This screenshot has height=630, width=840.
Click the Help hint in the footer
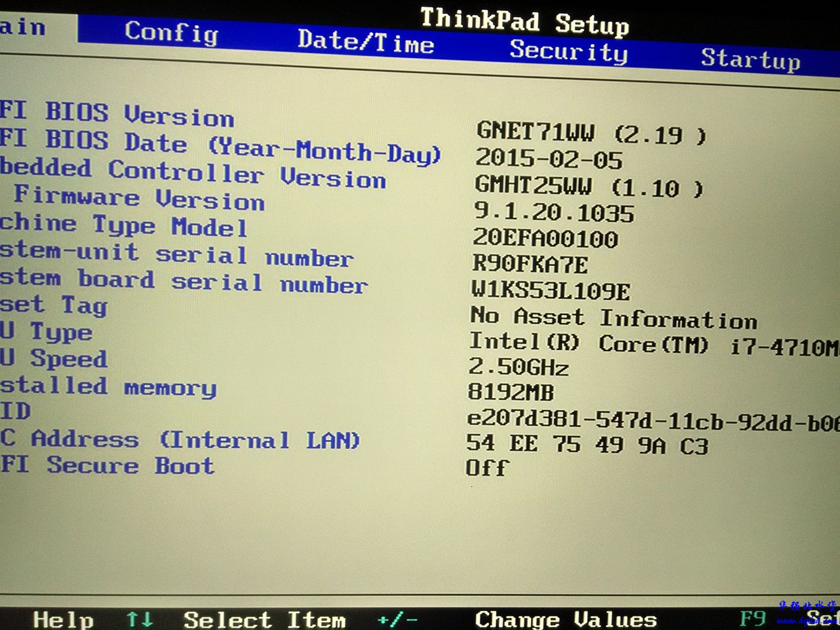click(64, 620)
